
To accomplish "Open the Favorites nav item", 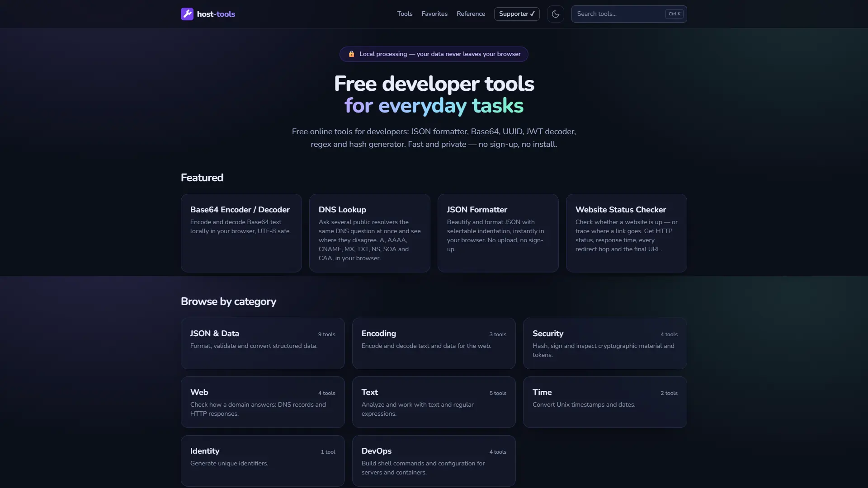I will pyautogui.click(x=434, y=14).
